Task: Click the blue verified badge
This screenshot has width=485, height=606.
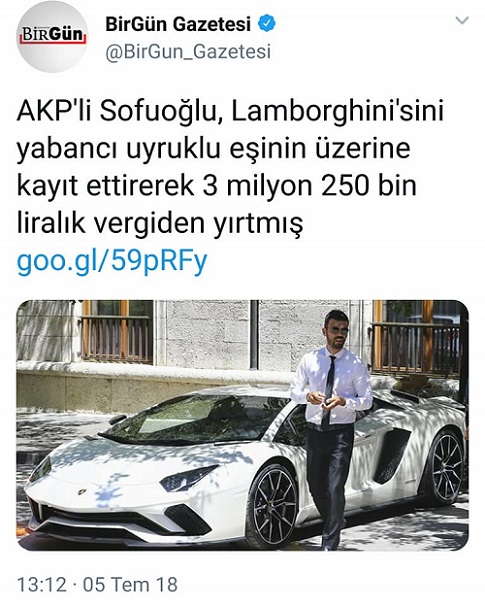Action: [267, 24]
